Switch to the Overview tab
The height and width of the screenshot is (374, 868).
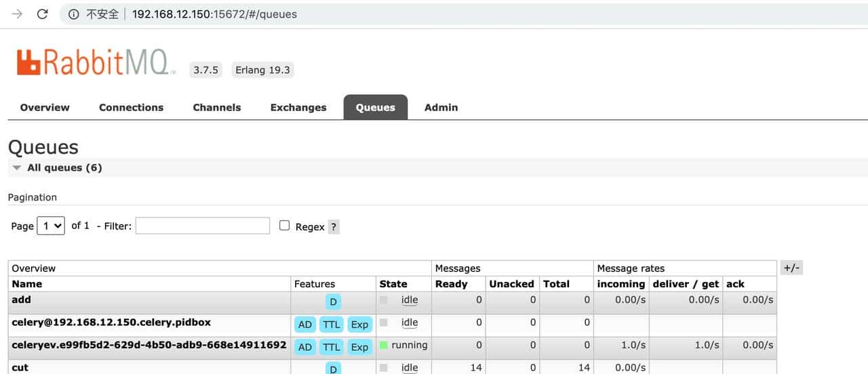(45, 107)
